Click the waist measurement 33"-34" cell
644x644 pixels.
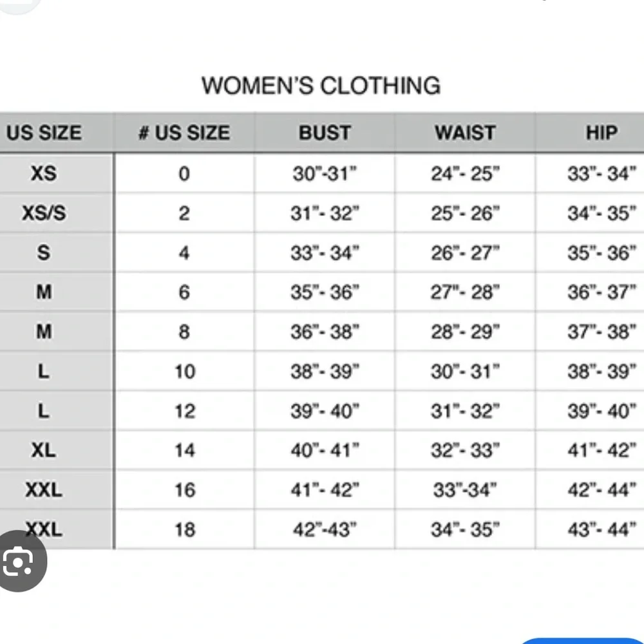pyautogui.click(x=465, y=490)
